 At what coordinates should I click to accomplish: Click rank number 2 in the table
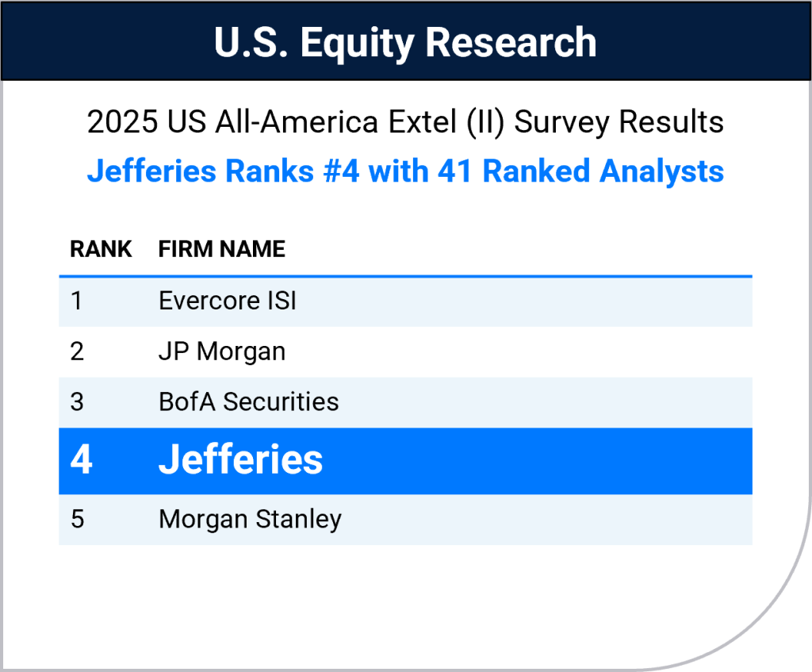77,351
